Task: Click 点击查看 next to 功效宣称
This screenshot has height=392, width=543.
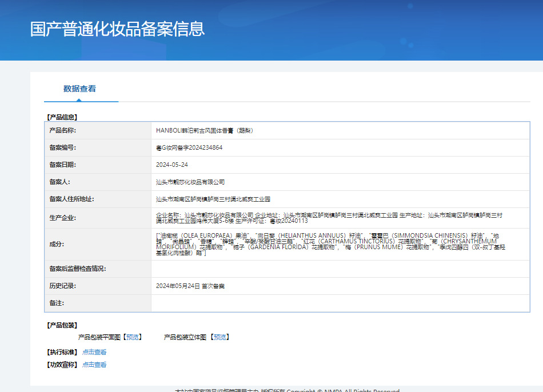Action: tap(94, 365)
